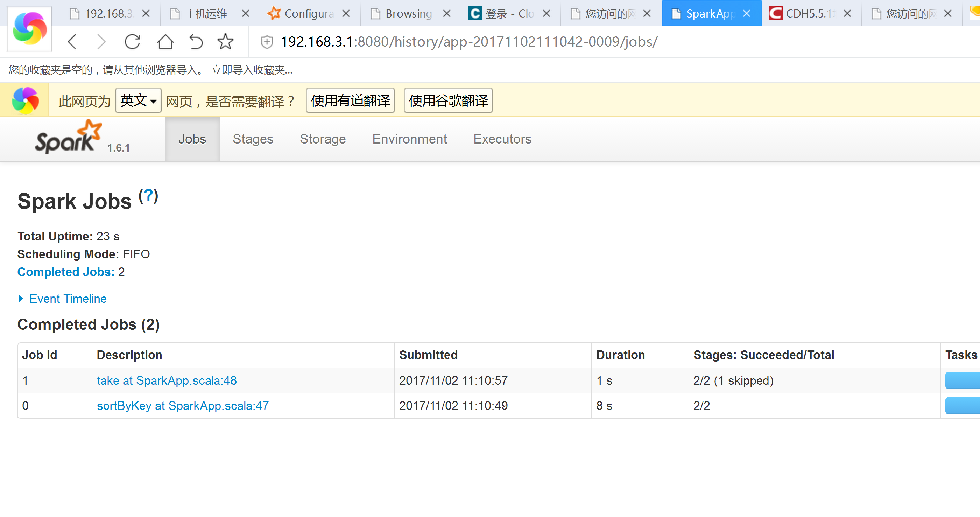Click the Spark logo
Viewport: 980px width, 517px height.
[69, 138]
